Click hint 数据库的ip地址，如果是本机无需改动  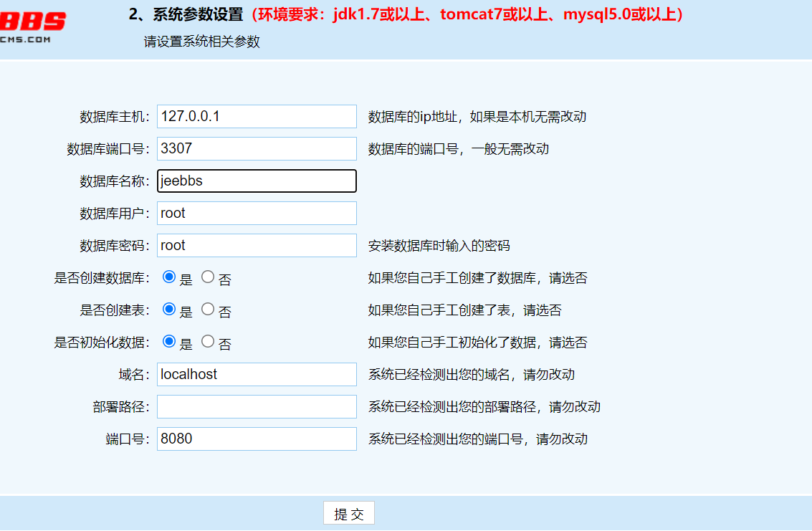477,117
